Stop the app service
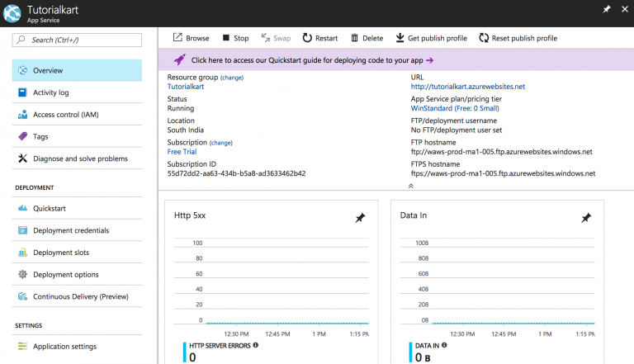The image size is (634, 364). point(236,38)
